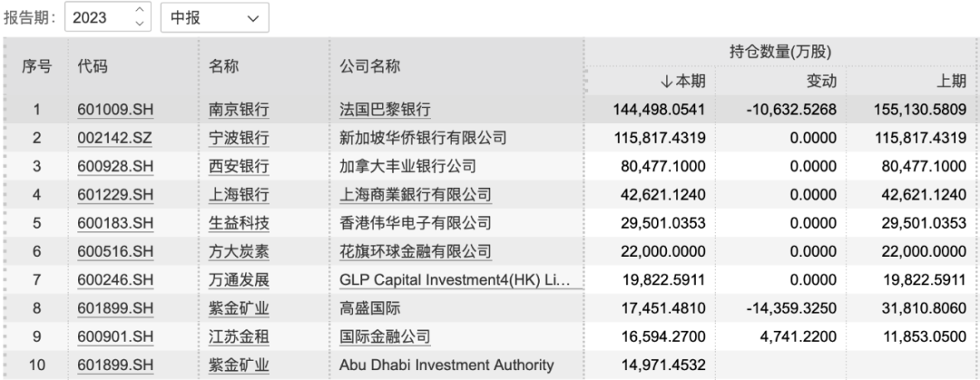Screen dimensions: 980x380
Task: Click the year 2023 stepper up arrow
Action: click(139, 12)
